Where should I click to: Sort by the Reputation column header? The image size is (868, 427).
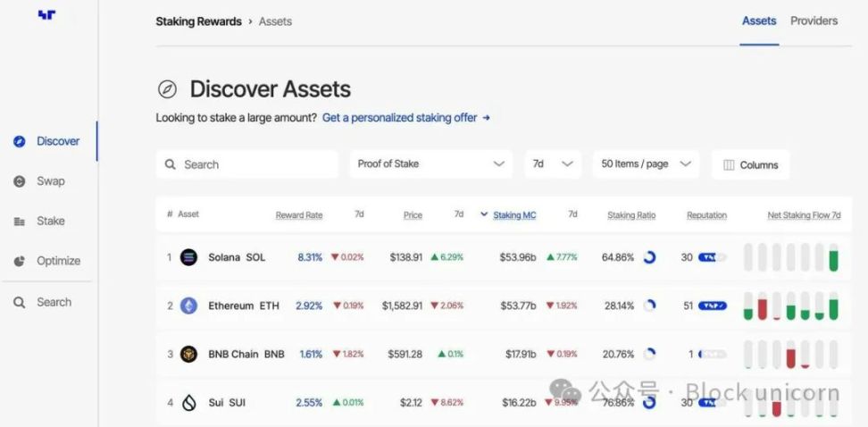[707, 215]
